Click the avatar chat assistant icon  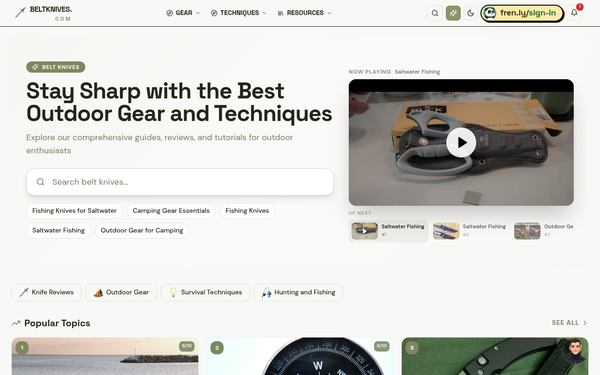576,350
